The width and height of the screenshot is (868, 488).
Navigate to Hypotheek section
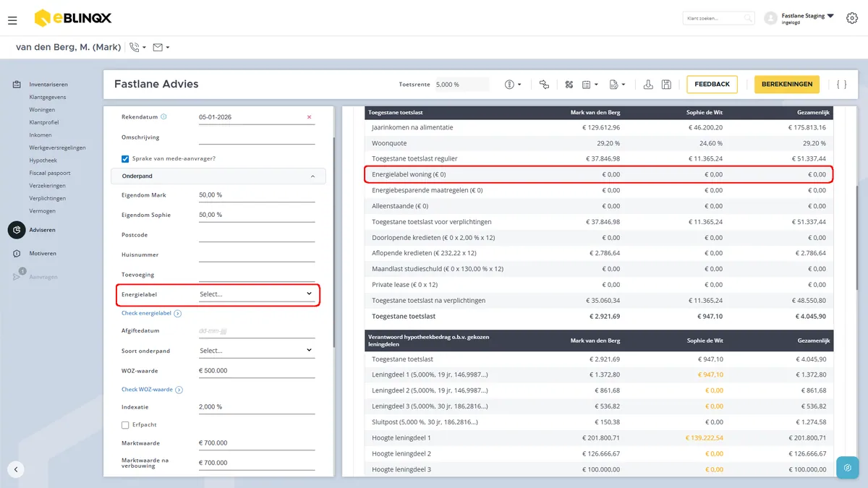(43, 160)
